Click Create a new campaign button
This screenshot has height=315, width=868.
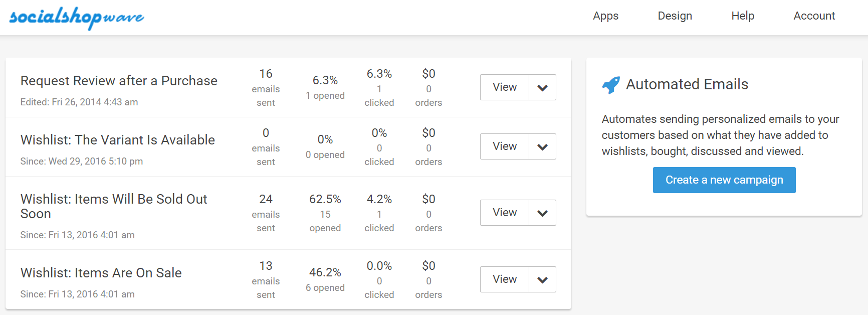pyautogui.click(x=724, y=180)
